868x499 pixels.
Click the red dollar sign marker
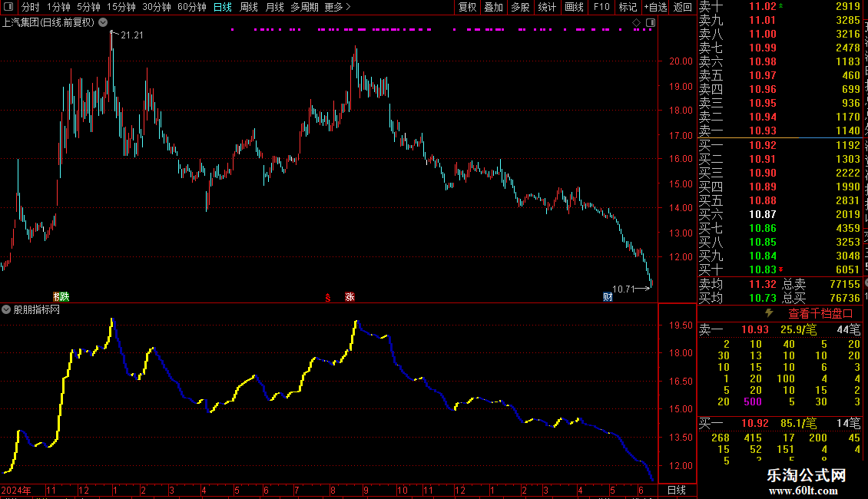pos(328,298)
